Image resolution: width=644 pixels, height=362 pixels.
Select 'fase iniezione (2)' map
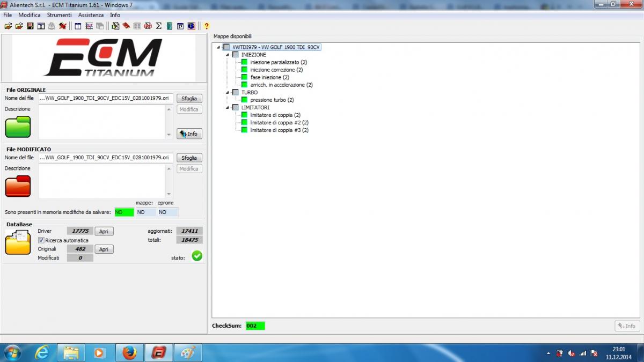(269, 77)
